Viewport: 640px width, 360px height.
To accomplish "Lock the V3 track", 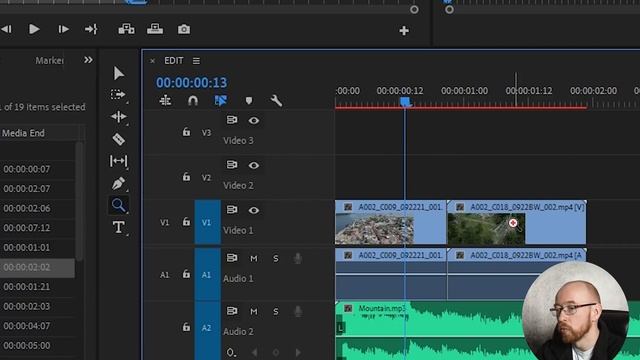I will tap(186, 132).
